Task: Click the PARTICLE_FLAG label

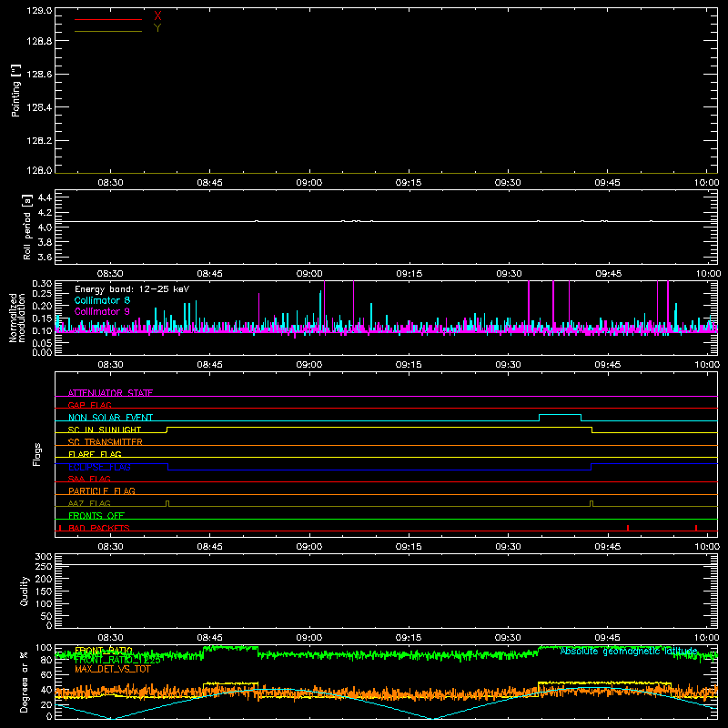Action: pos(102,490)
